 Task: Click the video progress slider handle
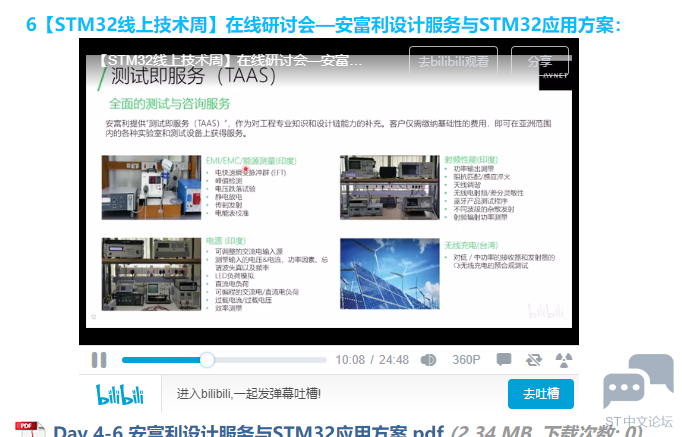point(207,360)
